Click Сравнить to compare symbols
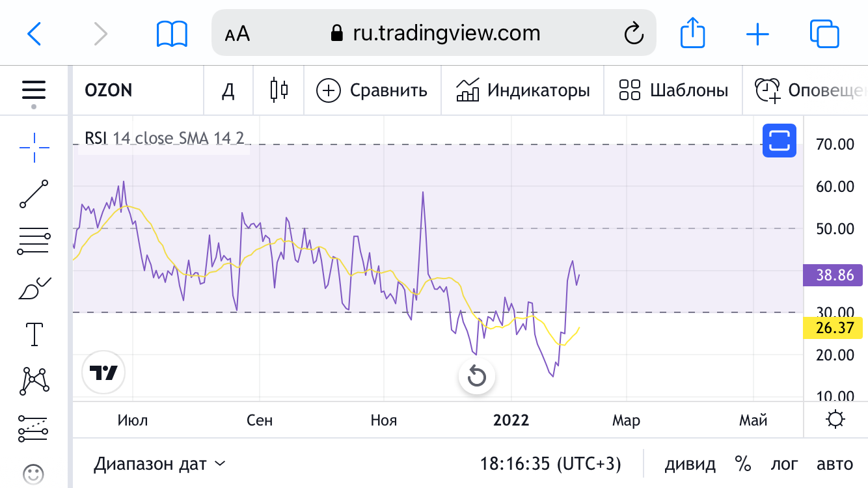 pos(372,90)
